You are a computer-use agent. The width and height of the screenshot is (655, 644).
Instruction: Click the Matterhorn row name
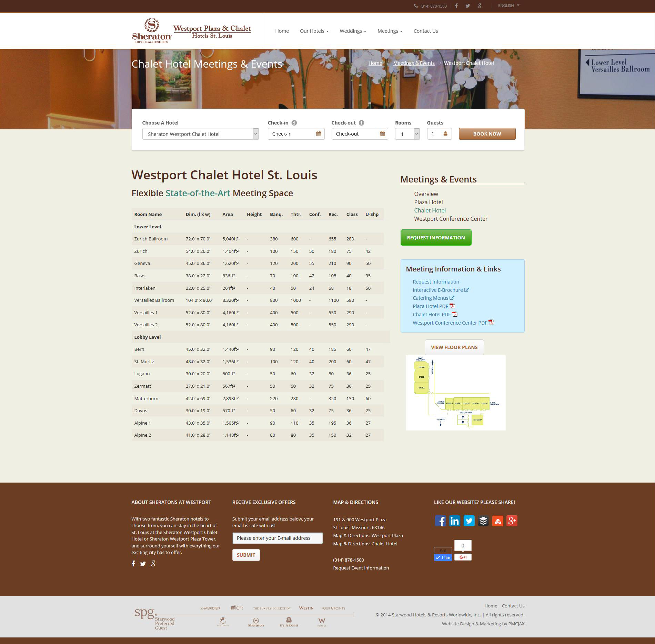point(146,398)
